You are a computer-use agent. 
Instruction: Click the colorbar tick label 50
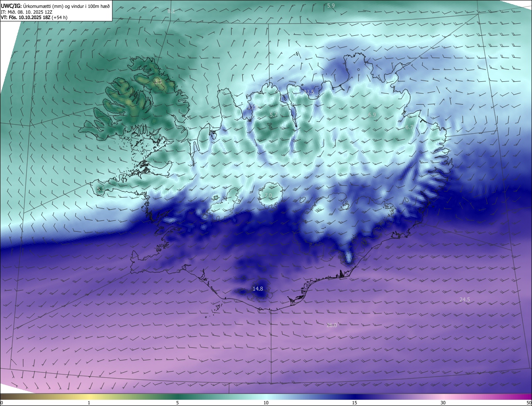click(x=529, y=403)
